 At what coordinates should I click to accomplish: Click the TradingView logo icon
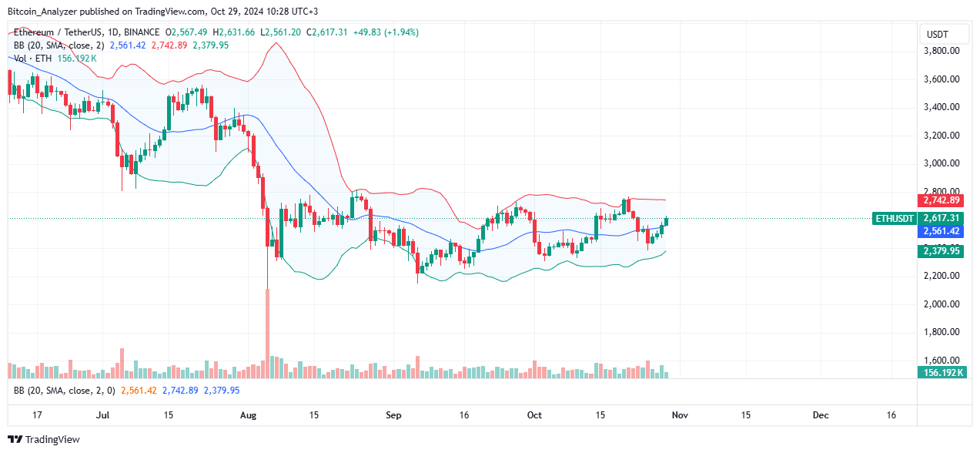(15, 439)
